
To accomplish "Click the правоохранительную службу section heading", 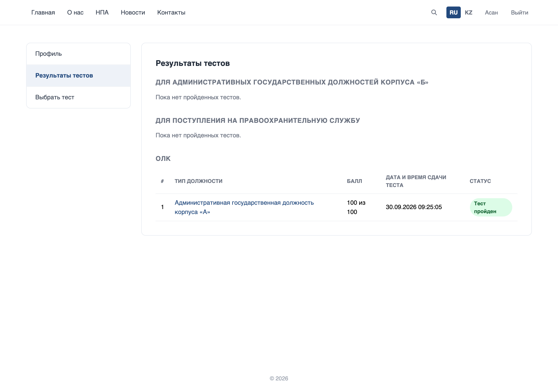I will pos(258,121).
